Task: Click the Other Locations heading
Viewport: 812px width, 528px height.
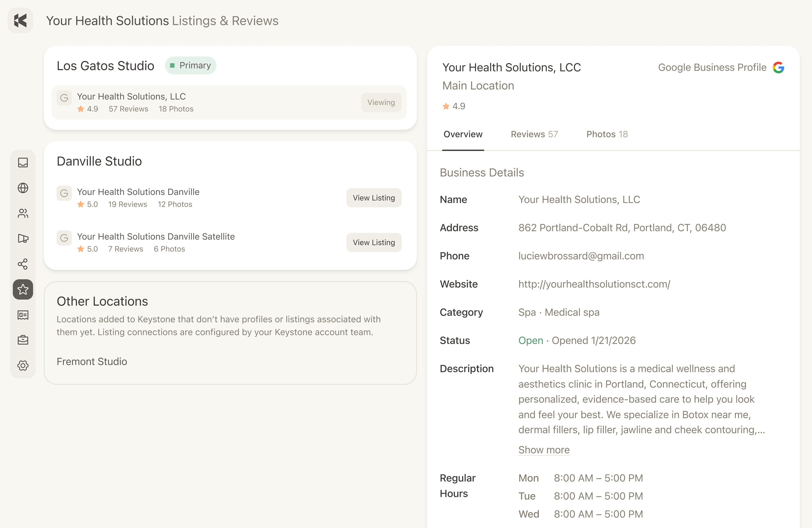Action: [x=102, y=301]
